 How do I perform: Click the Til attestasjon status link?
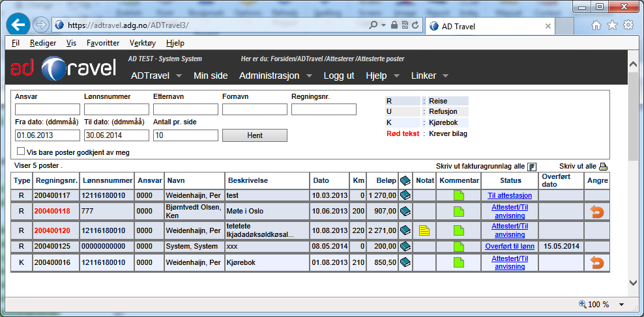click(x=510, y=195)
